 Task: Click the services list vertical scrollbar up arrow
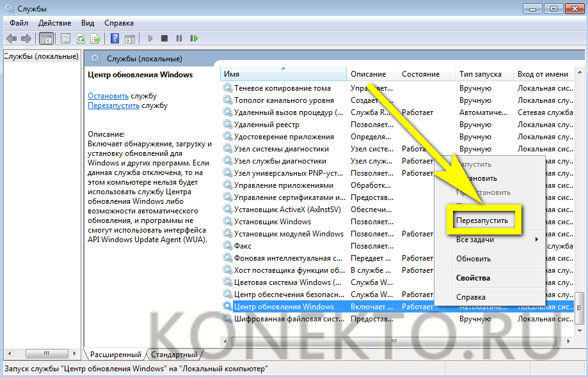coord(580,73)
